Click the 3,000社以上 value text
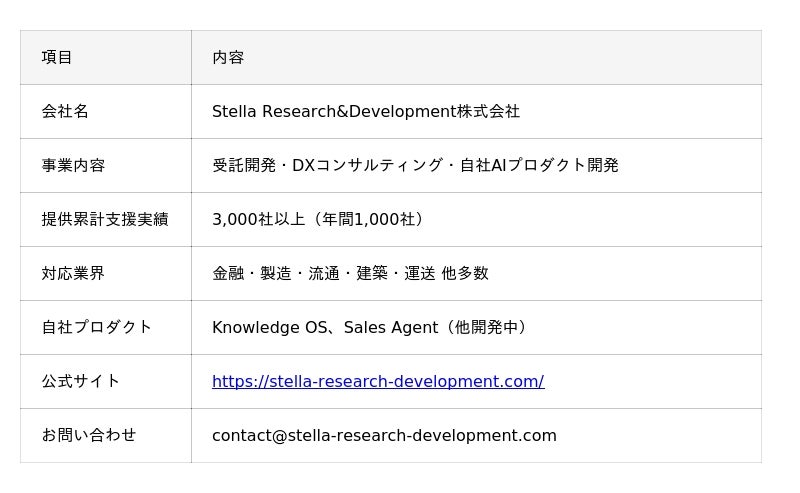800x493 pixels. point(258,219)
